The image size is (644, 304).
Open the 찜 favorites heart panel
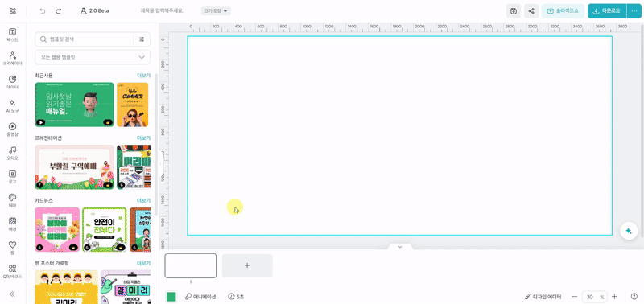tap(13, 248)
